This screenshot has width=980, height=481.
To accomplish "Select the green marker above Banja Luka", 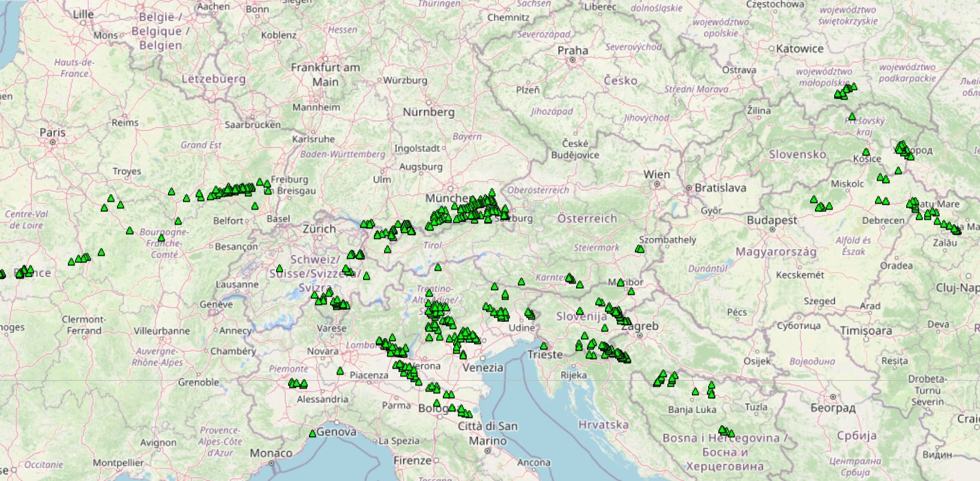I will [x=695, y=392].
